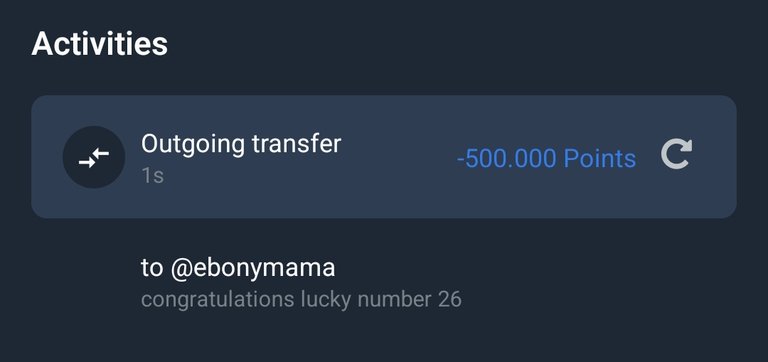
Task: Click the word Outgoing in card title
Action: pyautogui.click(x=193, y=145)
